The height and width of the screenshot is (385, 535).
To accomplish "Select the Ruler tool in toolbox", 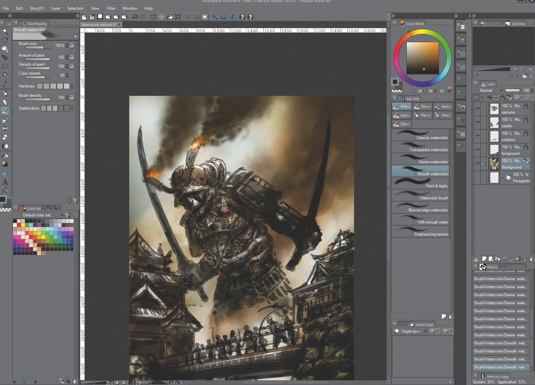I will click(x=5, y=173).
